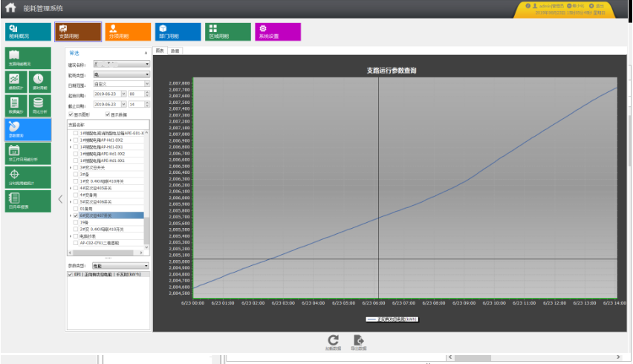Uncheck the 6#变次总407开关 branch checkbox
Viewport: 633px width, 364px height.
76,215
